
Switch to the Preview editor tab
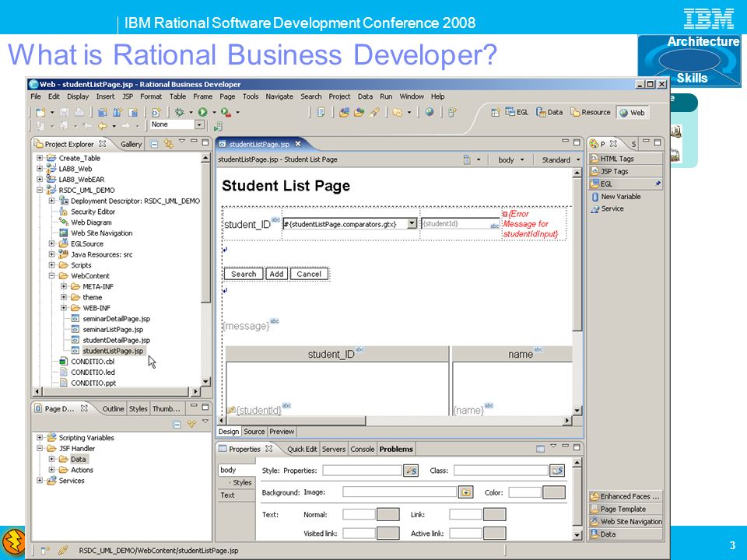coord(282,432)
